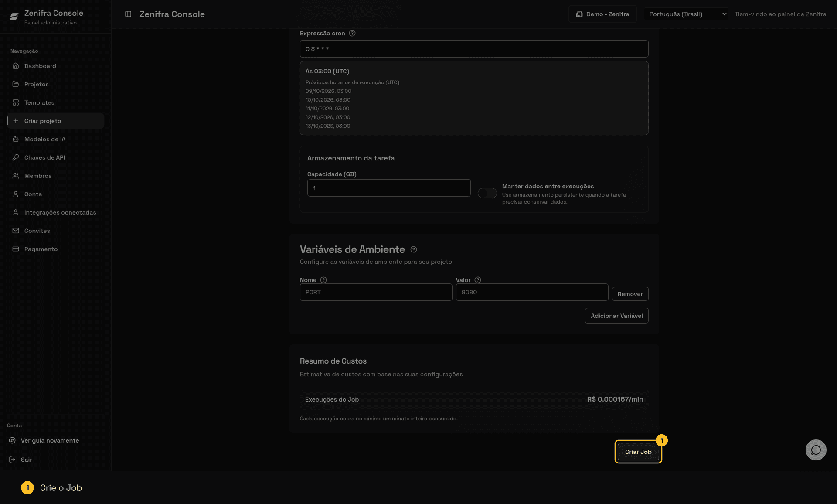This screenshot has width=837, height=504.
Task: Go to Dashboard in the sidebar
Action: [x=56, y=66]
